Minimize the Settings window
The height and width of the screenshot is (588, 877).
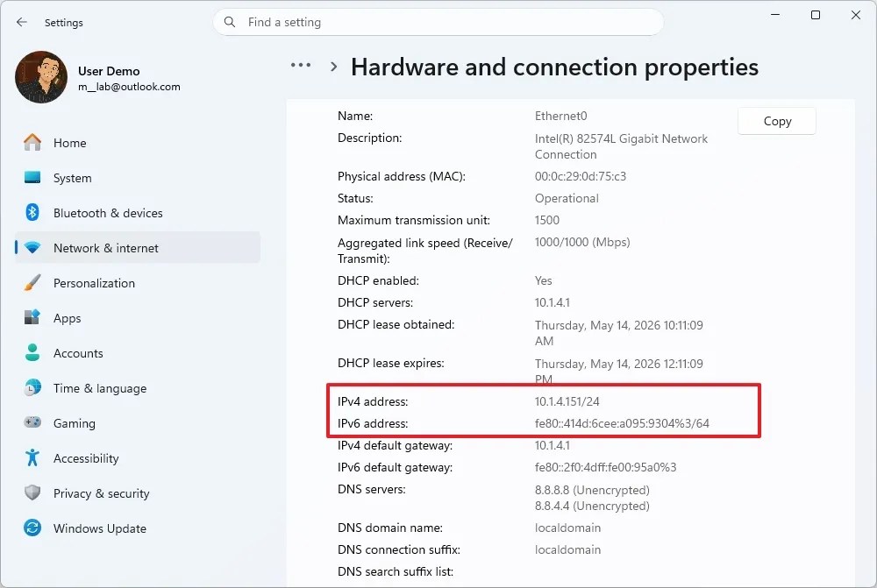pos(775,15)
